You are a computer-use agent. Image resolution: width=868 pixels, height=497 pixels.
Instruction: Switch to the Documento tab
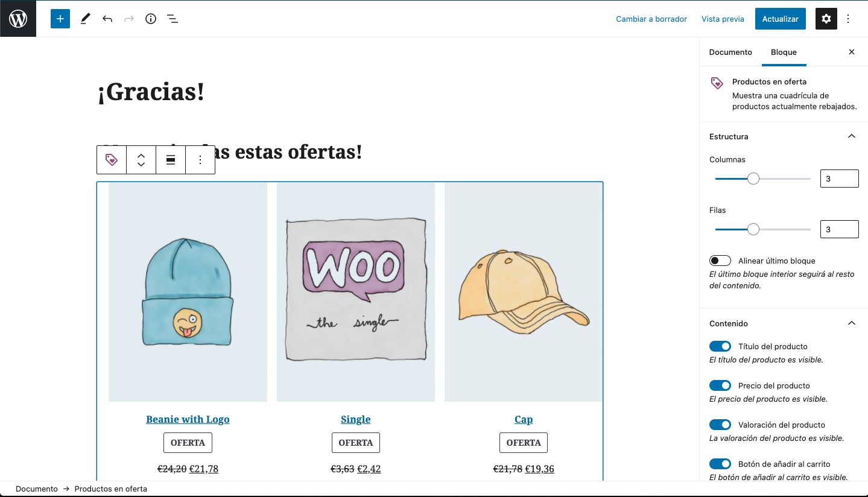point(730,52)
